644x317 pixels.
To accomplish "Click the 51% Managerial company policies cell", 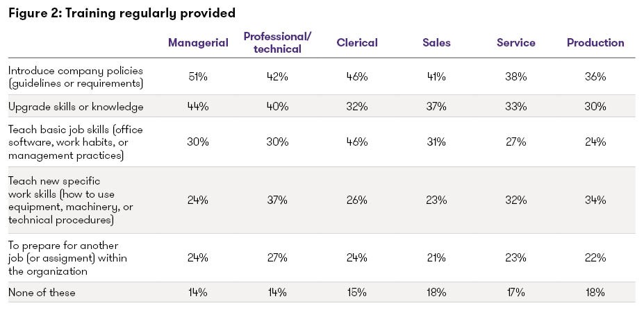I will (x=198, y=76).
